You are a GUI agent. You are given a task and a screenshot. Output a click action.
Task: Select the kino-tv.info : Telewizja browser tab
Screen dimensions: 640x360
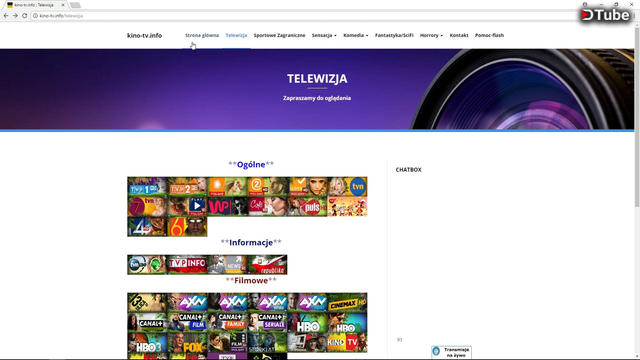coord(34,5)
